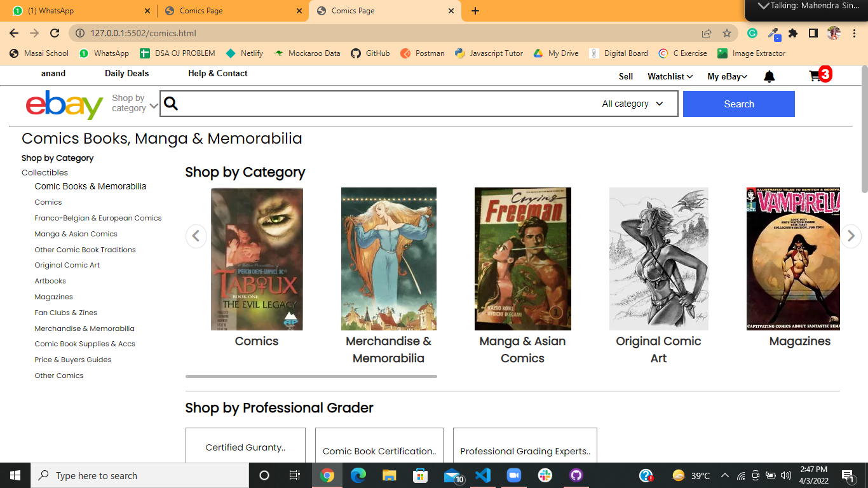Click the Professional Grading Experts button
The height and width of the screenshot is (488, 868).
coord(525,445)
